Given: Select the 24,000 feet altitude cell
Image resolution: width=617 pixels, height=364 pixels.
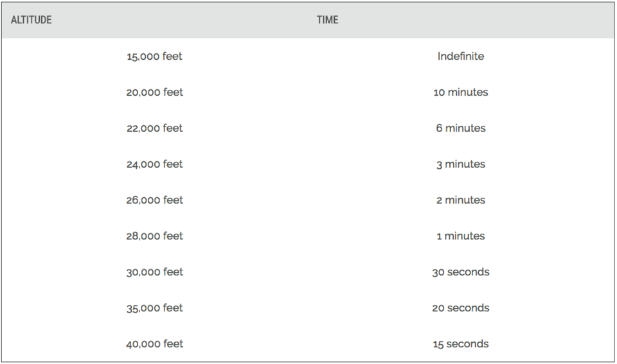Looking at the screenshot, I should coord(154,164).
